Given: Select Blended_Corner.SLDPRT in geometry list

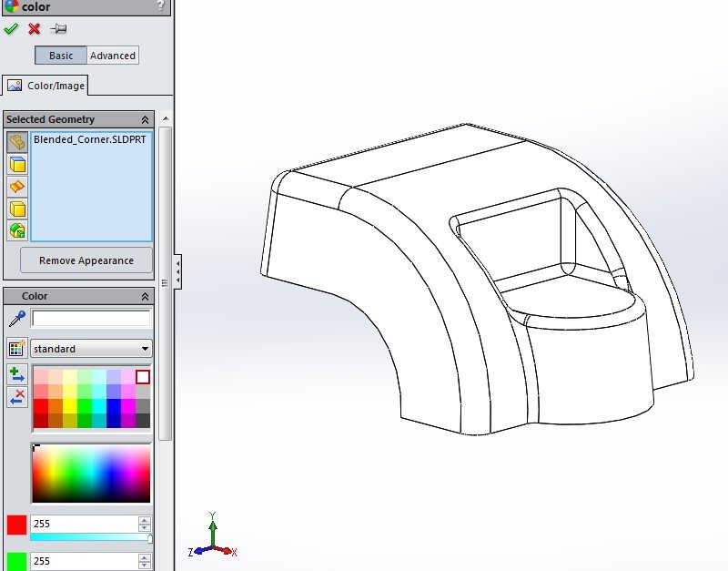Looking at the screenshot, I should [x=89, y=140].
